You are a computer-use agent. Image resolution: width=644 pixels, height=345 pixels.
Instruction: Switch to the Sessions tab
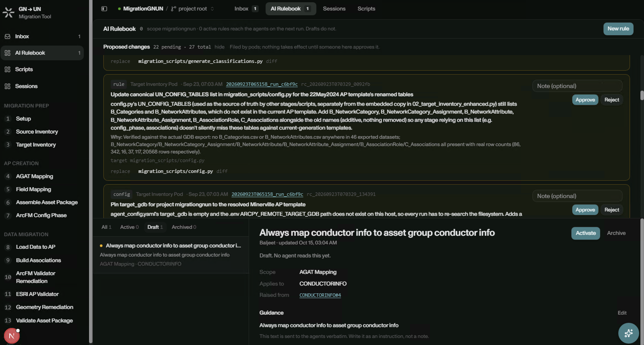pyautogui.click(x=334, y=9)
